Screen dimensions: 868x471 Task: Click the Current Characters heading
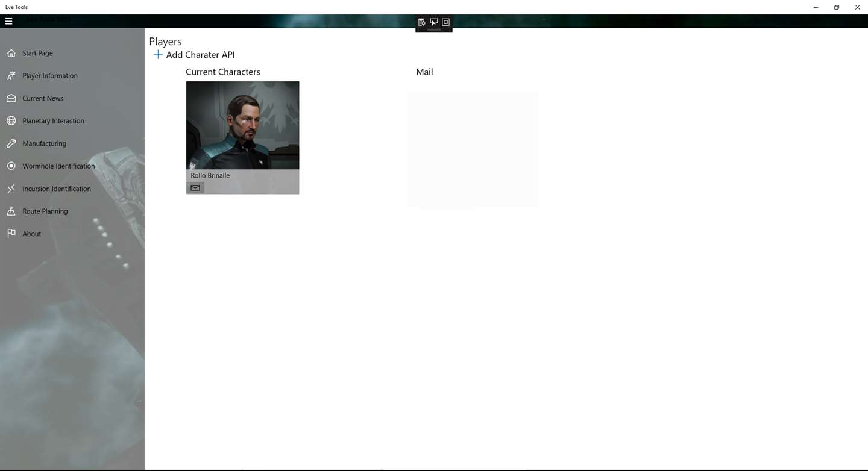(223, 72)
